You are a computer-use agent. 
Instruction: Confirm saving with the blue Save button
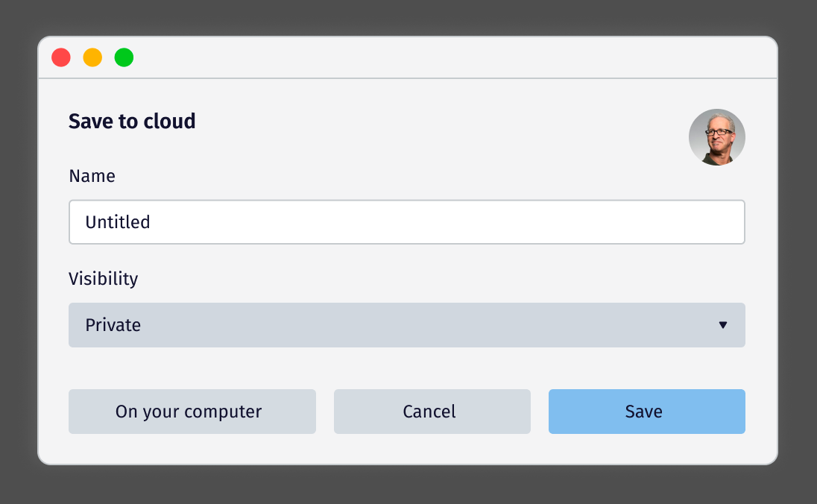(x=646, y=411)
